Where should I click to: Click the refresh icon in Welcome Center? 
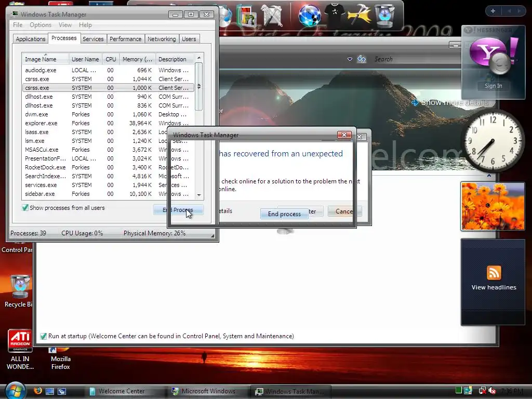(362, 59)
